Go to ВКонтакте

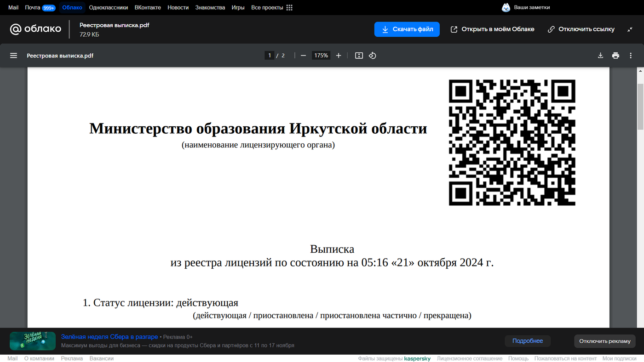point(148,7)
